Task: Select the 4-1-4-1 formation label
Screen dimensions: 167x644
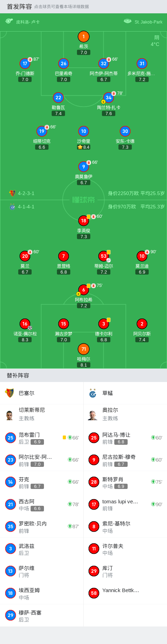Action: click(26, 207)
